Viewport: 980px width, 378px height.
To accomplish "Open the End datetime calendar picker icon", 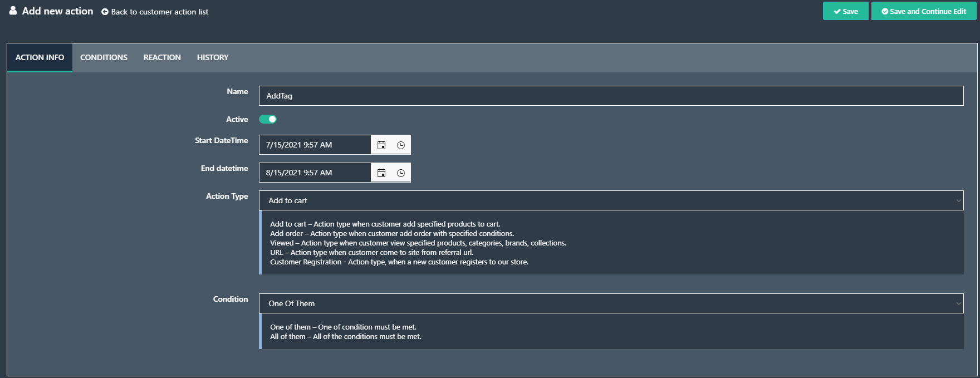I will click(381, 173).
